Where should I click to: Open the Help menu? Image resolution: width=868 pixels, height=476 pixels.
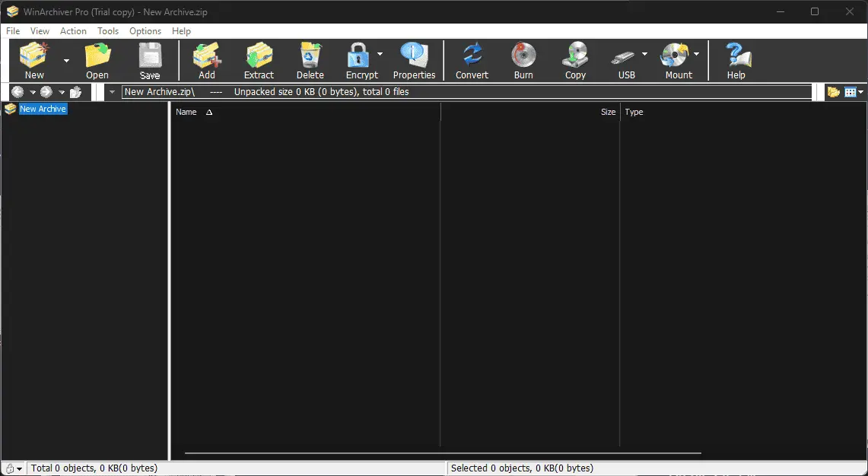click(181, 31)
